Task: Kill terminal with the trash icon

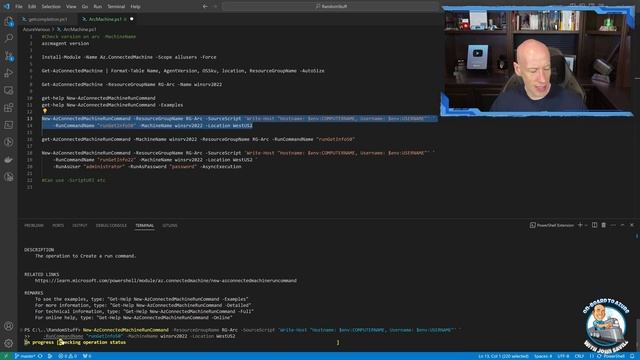Action: [603, 225]
